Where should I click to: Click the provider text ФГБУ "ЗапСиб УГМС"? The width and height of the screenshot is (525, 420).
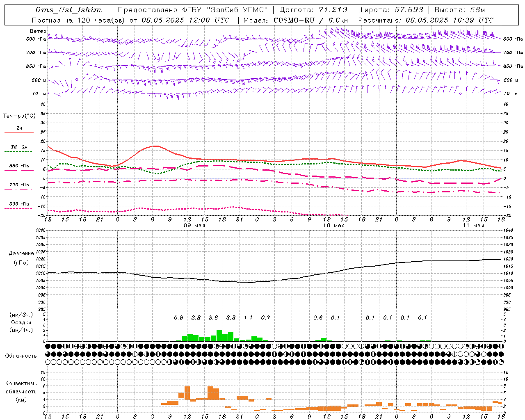pos(225,10)
